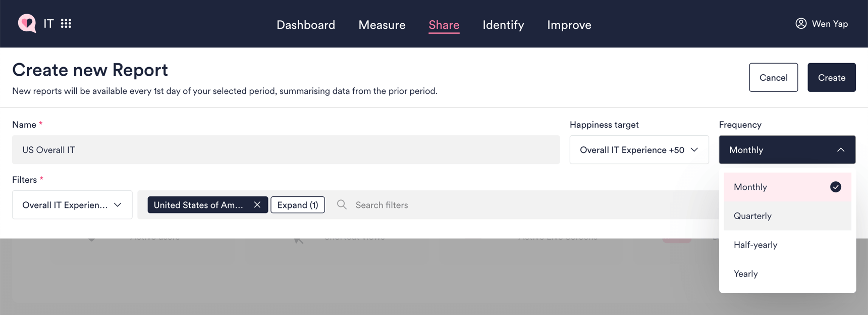Click the collapse chevron on the Frequency selector

coord(841,149)
